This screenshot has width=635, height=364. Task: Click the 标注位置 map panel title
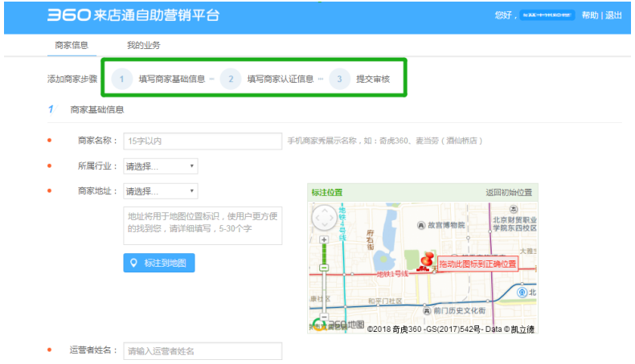pyautogui.click(x=327, y=193)
